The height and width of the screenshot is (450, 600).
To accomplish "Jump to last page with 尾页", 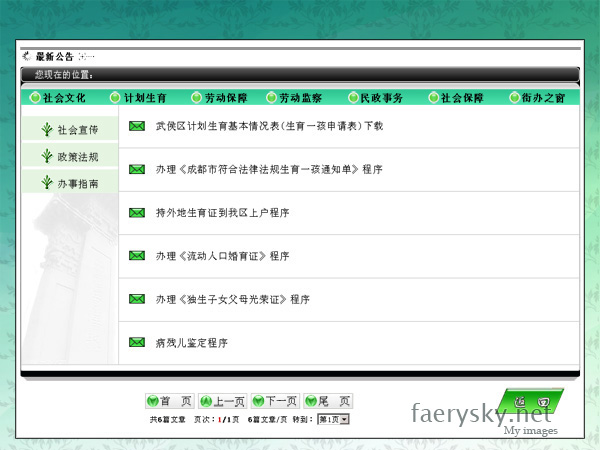I will pos(328,401).
